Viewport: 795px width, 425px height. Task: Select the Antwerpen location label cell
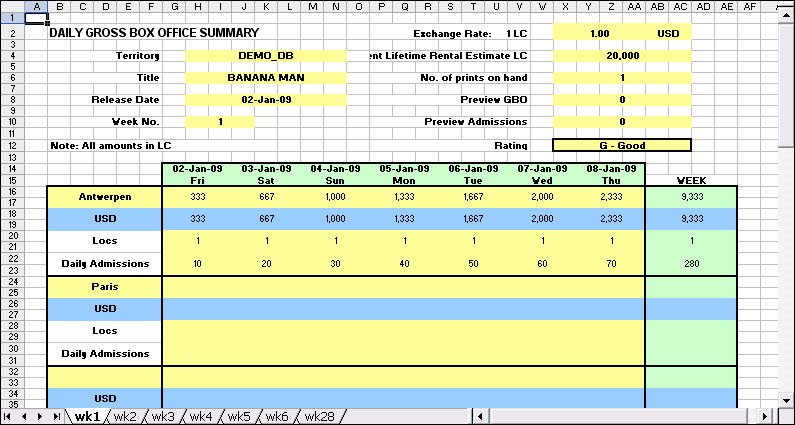click(x=104, y=196)
